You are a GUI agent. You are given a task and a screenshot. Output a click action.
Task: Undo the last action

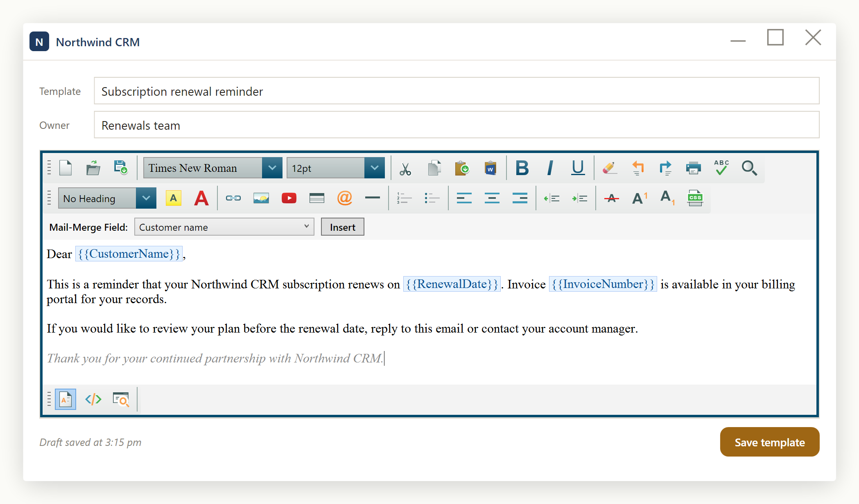(x=638, y=168)
